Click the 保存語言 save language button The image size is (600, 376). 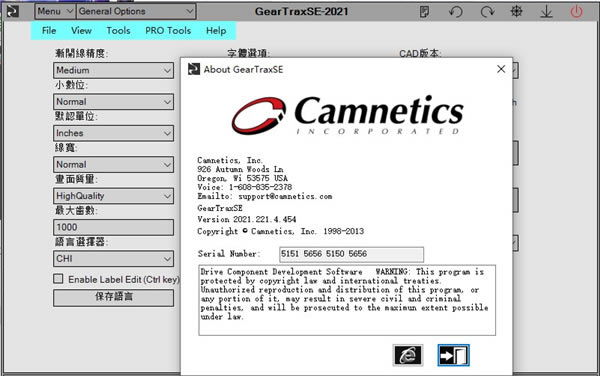[x=113, y=298]
